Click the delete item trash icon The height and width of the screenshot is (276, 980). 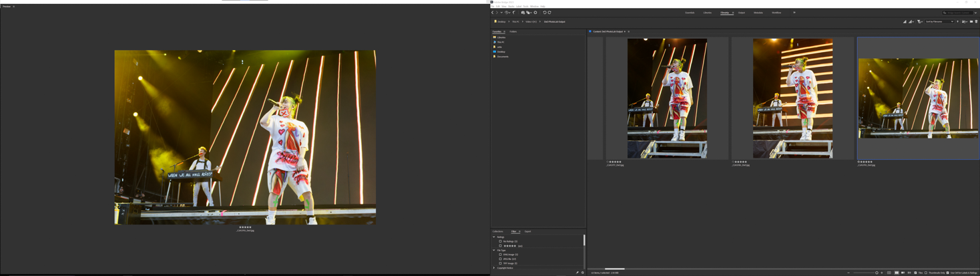pyautogui.click(x=976, y=21)
